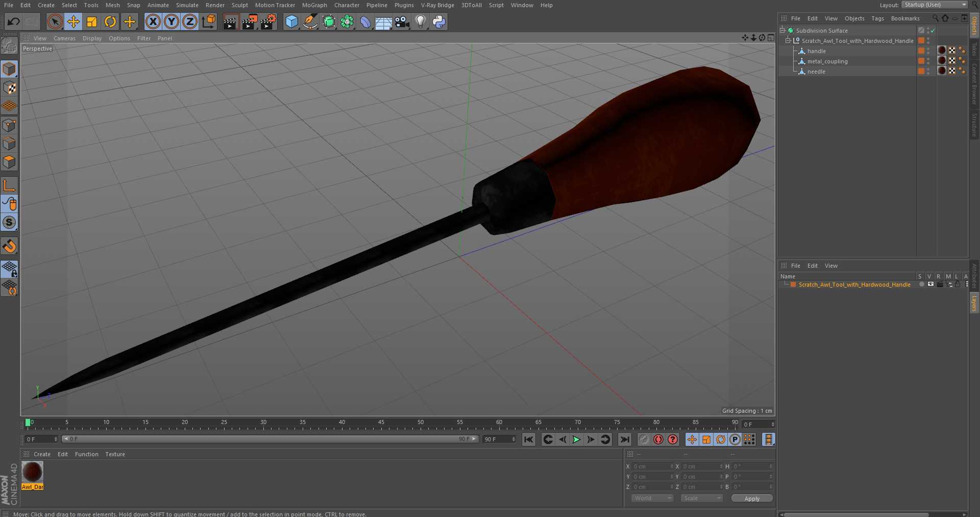This screenshot has width=980, height=517.
Task: Switch to Edges mode
Action: point(9,144)
